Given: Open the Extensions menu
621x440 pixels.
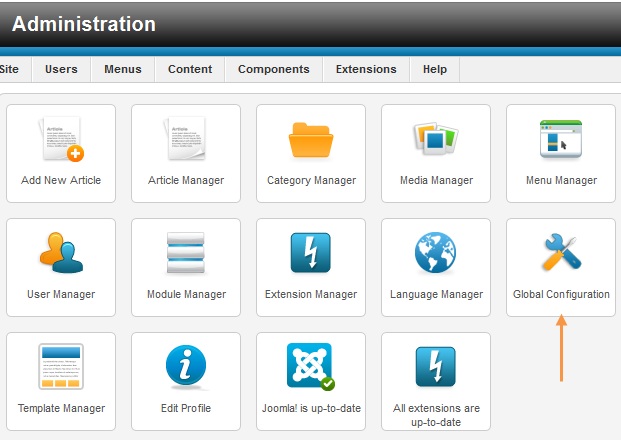Looking at the screenshot, I should point(366,69).
